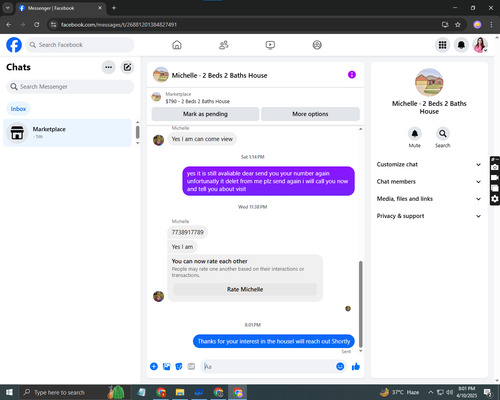Click the Facebook logo icon
The image size is (500, 400).
[14, 45]
